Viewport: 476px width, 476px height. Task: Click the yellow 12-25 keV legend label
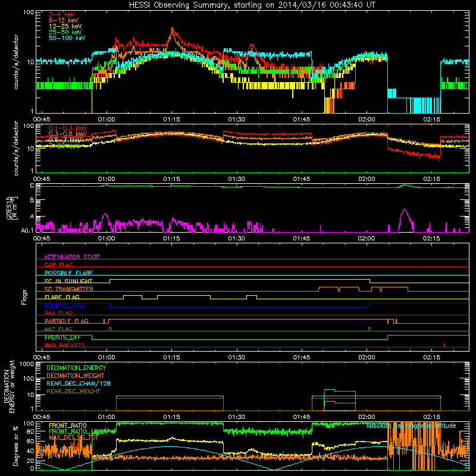pos(65,26)
